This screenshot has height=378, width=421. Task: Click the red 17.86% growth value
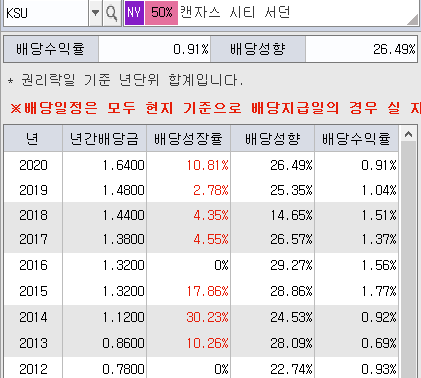207,291
